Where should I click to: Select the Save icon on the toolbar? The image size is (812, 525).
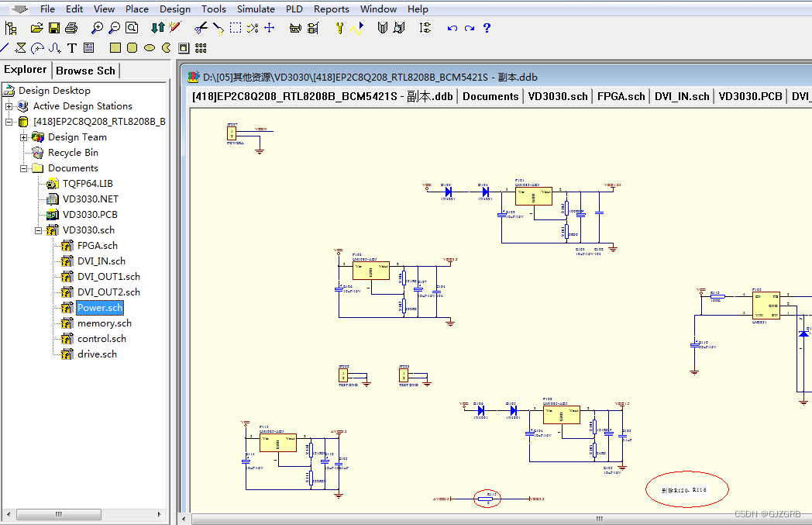[53, 27]
